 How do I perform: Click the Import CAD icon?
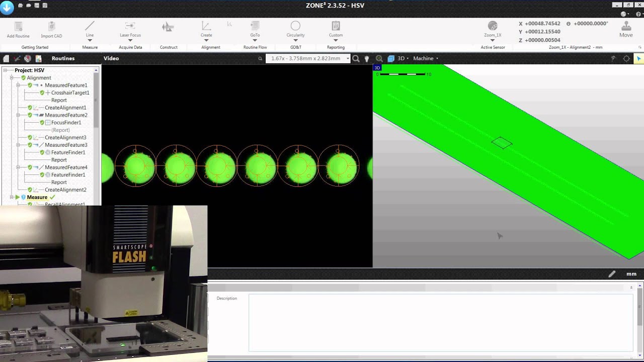(x=51, y=26)
